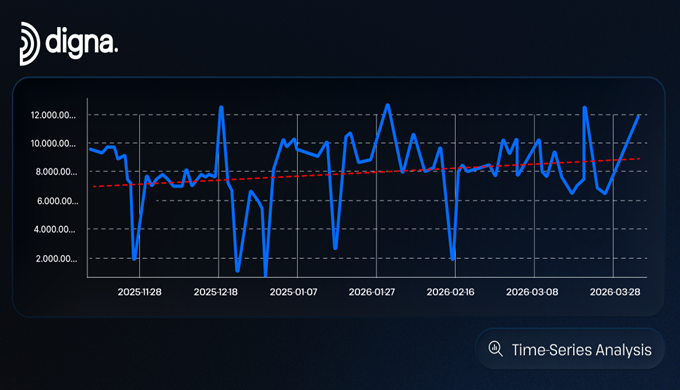Click the 2025-12-18 date label
The height and width of the screenshot is (390, 680).
[x=216, y=292]
